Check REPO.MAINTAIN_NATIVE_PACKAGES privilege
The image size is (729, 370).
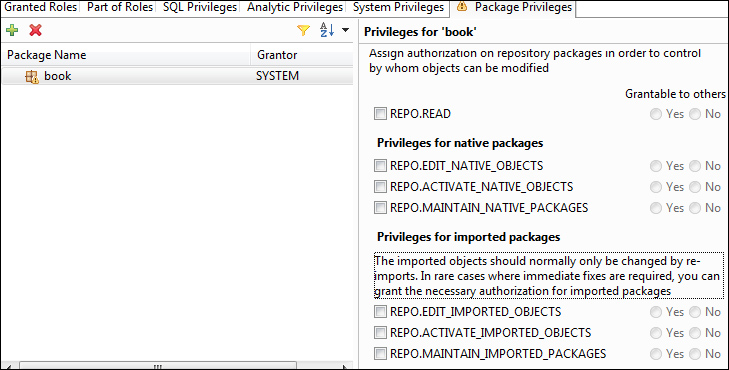[380, 207]
